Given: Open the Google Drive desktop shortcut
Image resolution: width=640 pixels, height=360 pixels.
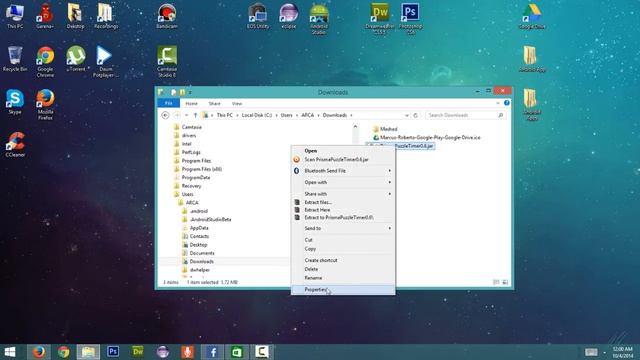Looking at the screenshot, I should [532, 16].
